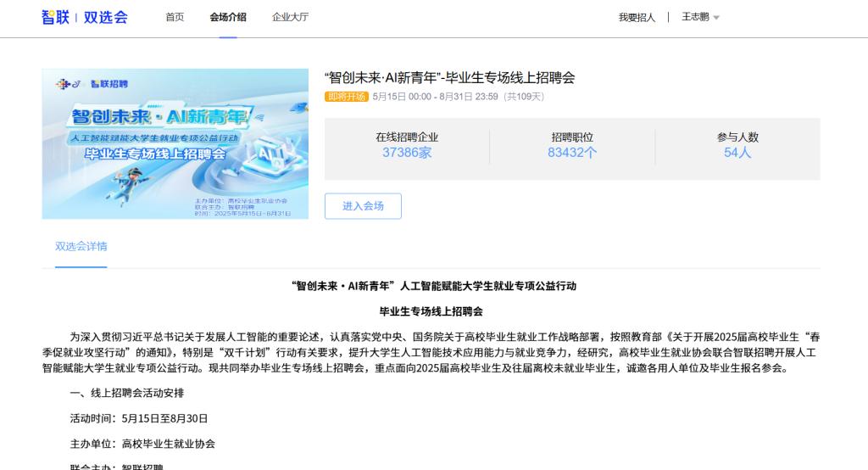
Task: Click the 招聘职位 83432个 statistic
Action: pyautogui.click(x=572, y=145)
